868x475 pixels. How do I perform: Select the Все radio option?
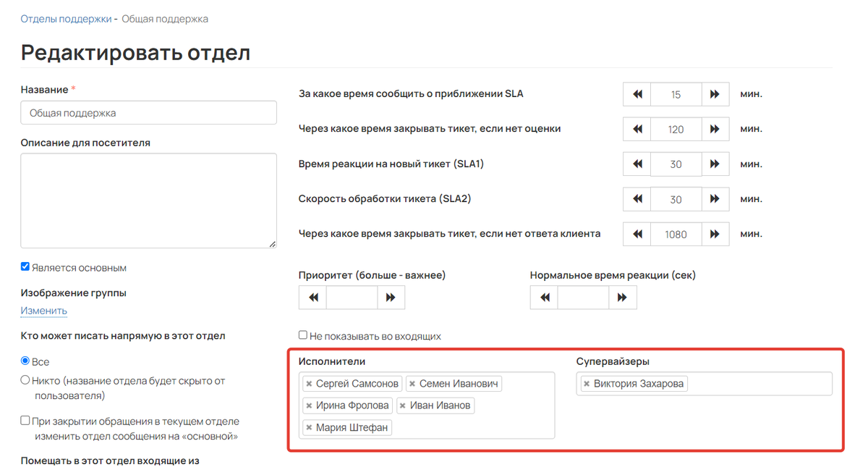(25, 361)
